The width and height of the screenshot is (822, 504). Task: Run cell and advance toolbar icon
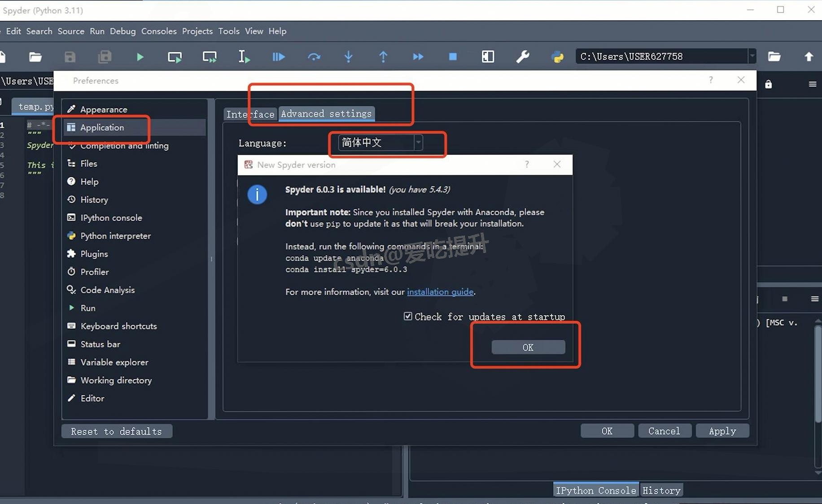210,57
